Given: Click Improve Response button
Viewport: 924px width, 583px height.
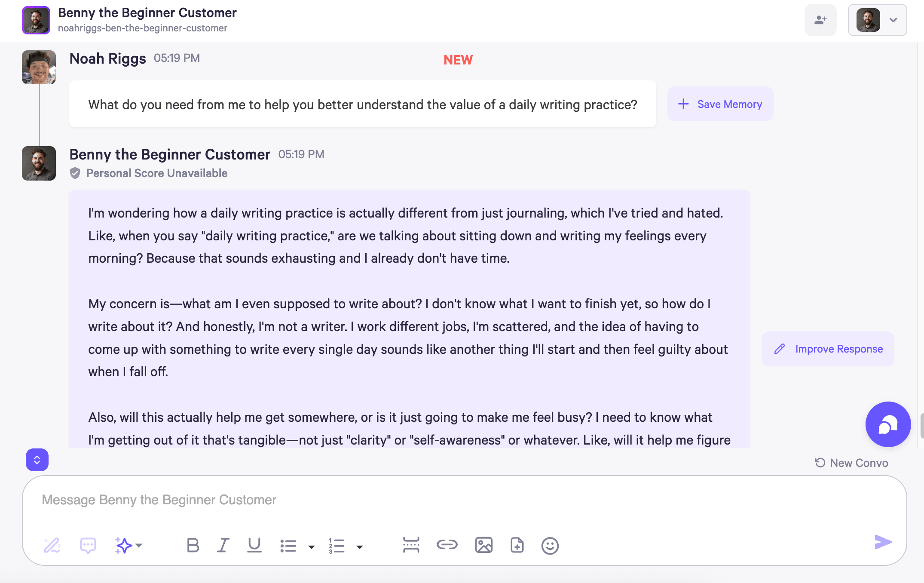Looking at the screenshot, I should [x=828, y=349].
